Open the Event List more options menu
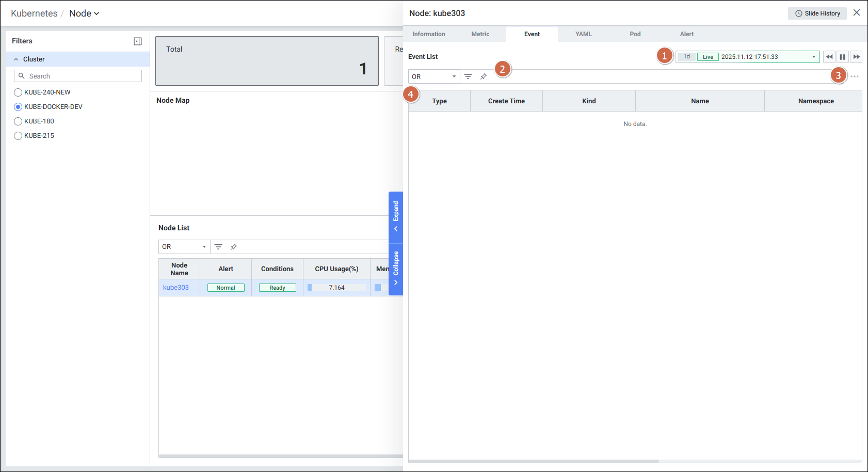The image size is (868, 472). pos(855,76)
